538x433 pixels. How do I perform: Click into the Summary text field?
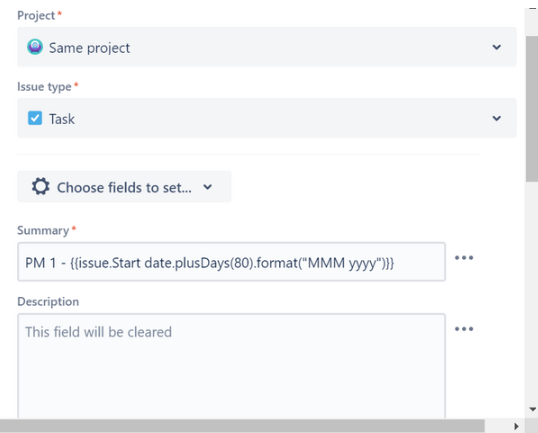click(232, 262)
